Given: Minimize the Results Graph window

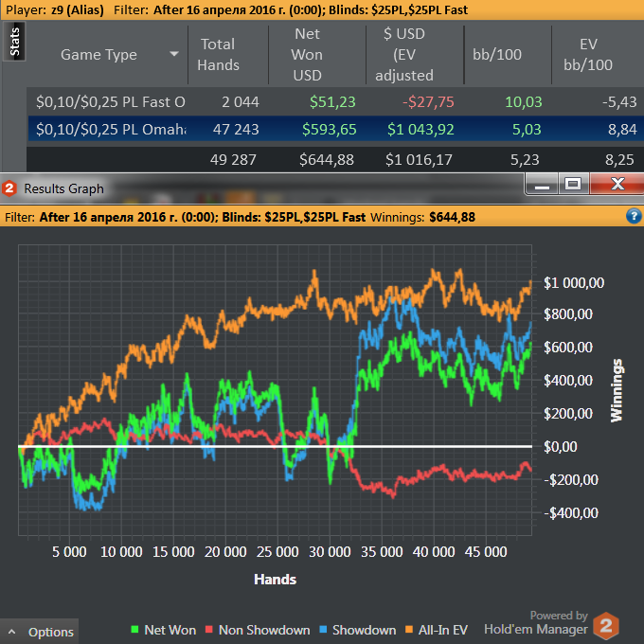Looking at the screenshot, I should click(x=542, y=184).
